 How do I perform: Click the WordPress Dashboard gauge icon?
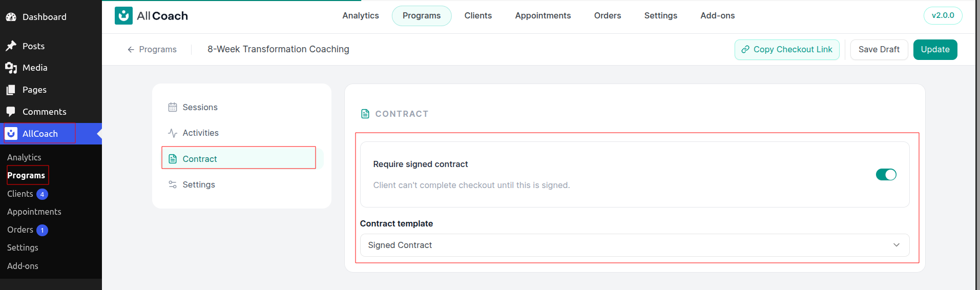tap(11, 17)
